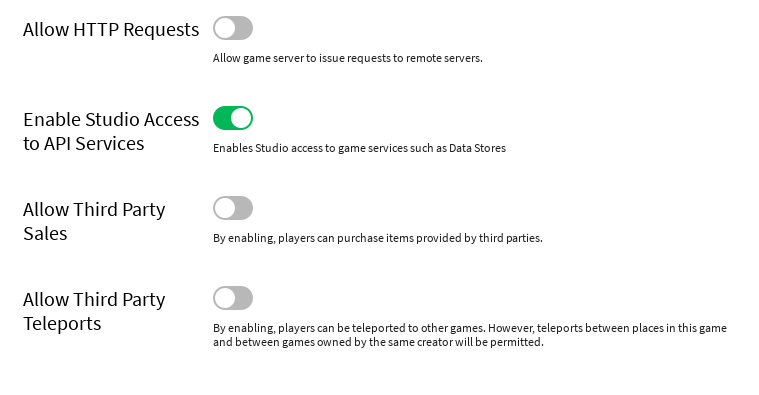759x395 pixels.
Task: Click the "Allow HTTP Requests" setting label
Action: (111, 30)
